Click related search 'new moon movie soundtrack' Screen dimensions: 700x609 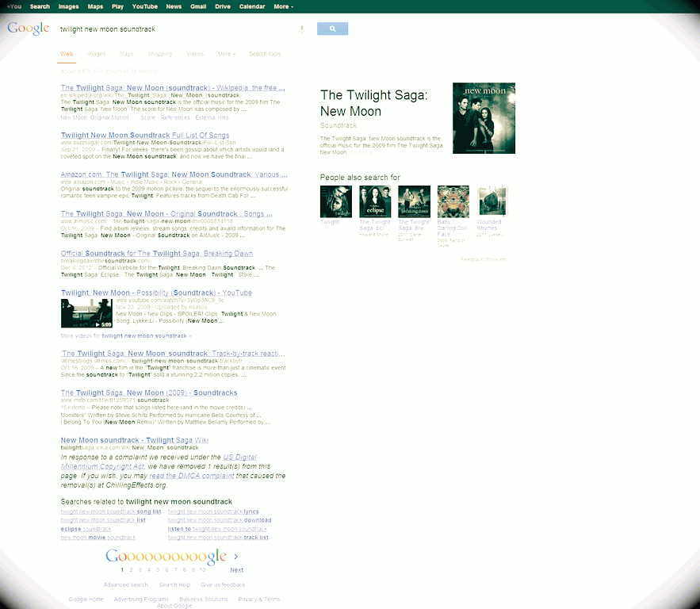click(x=98, y=538)
